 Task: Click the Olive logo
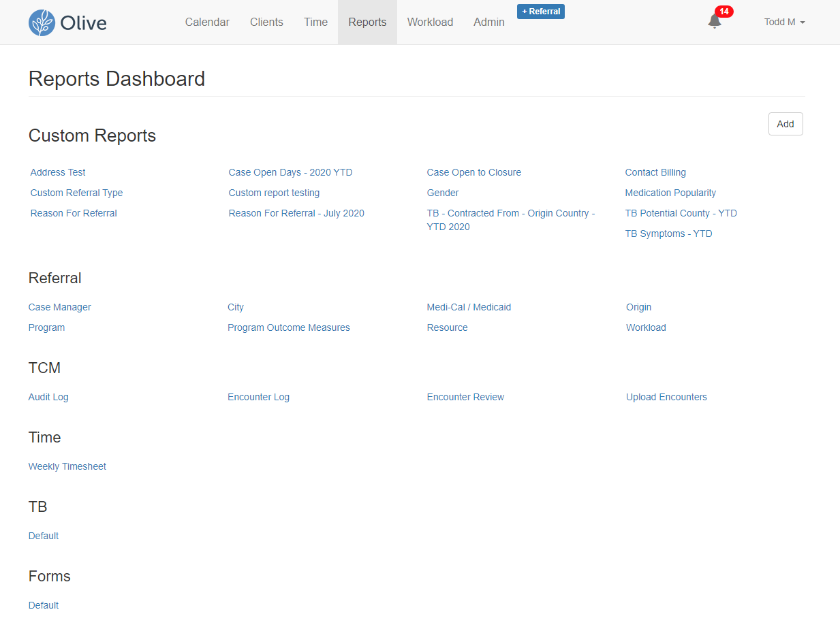(67, 22)
